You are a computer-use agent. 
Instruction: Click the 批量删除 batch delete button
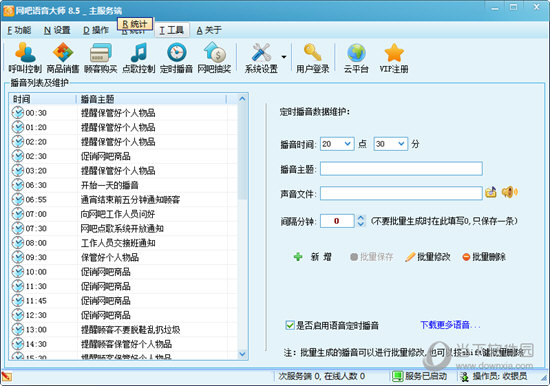(484, 257)
